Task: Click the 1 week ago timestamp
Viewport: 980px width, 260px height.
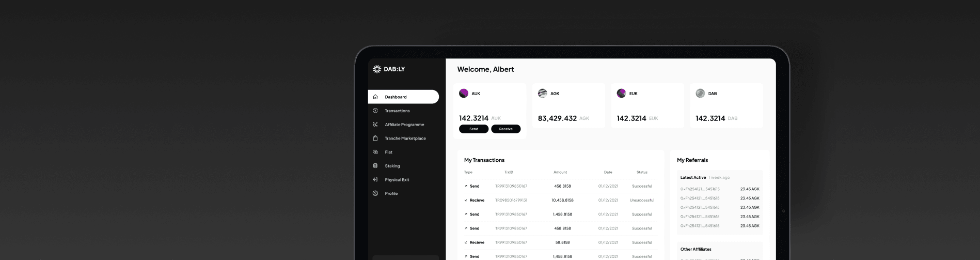Action: point(719,177)
